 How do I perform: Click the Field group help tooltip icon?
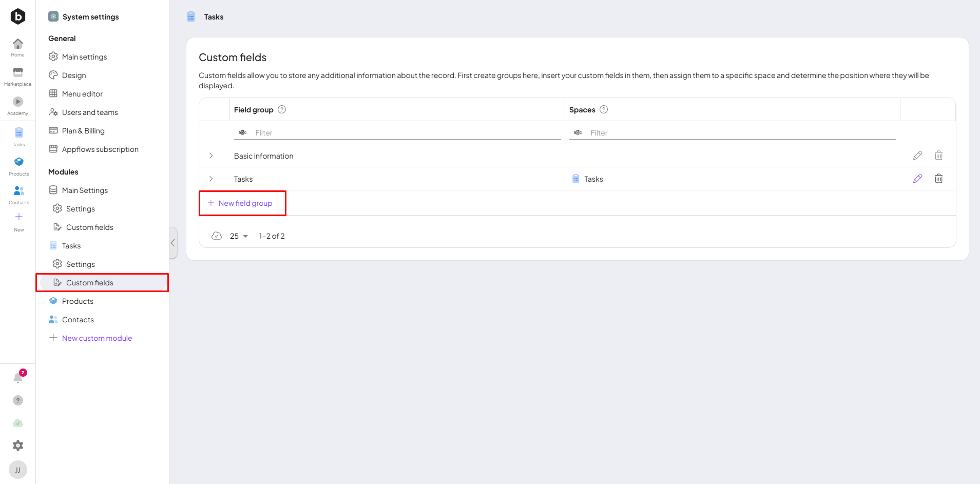[x=282, y=109]
